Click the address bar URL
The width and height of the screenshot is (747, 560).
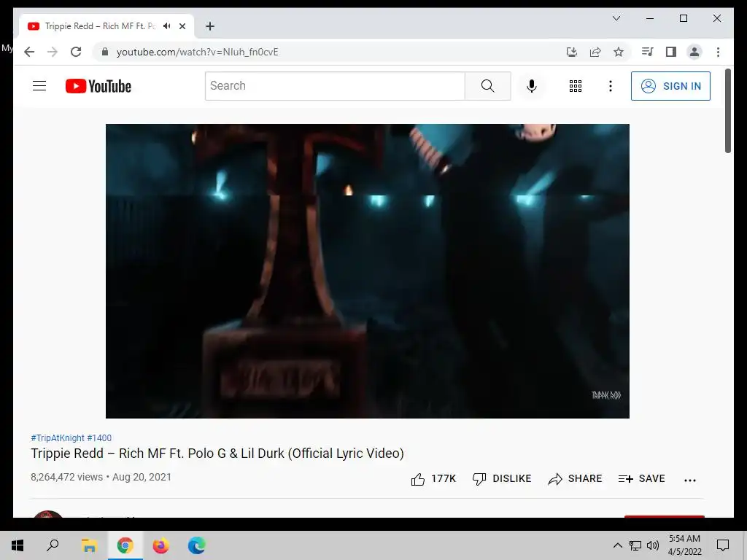point(197,52)
